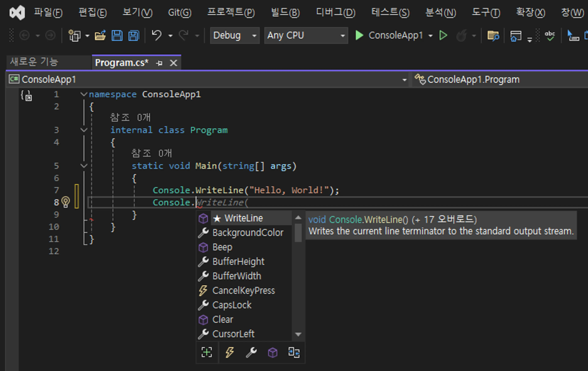Create a new item with New Project icon

point(74,36)
